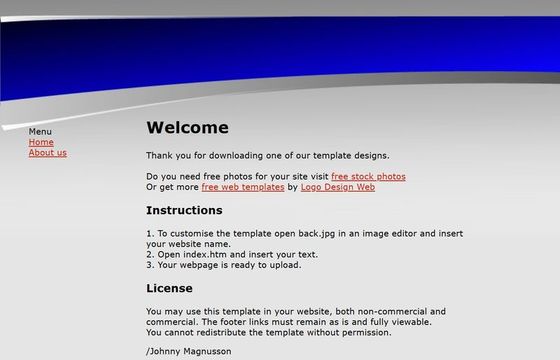
Task: Click the "Do you need free photos" text
Action: click(x=237, y=176)
